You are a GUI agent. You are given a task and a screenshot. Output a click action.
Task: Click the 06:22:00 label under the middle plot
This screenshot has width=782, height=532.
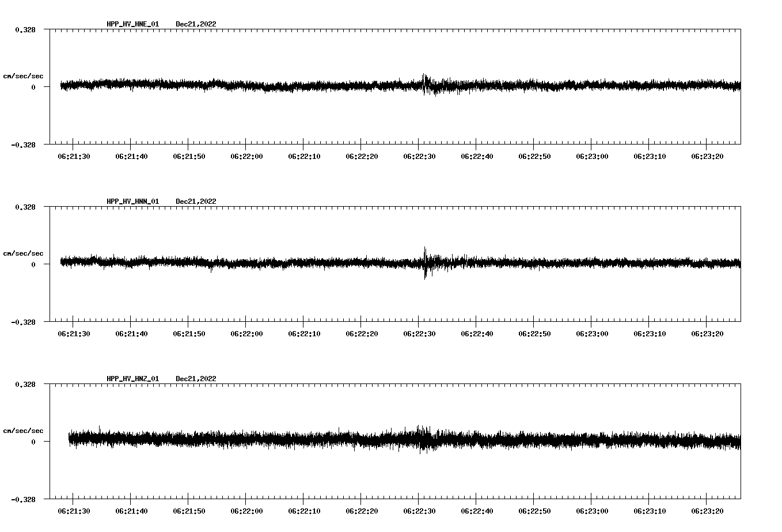[x=247, y=333]
